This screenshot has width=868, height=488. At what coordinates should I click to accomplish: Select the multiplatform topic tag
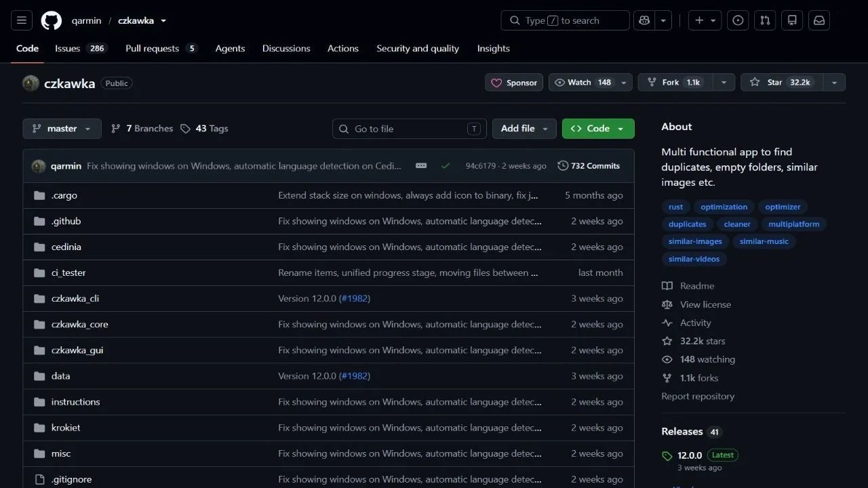[794, 224]
